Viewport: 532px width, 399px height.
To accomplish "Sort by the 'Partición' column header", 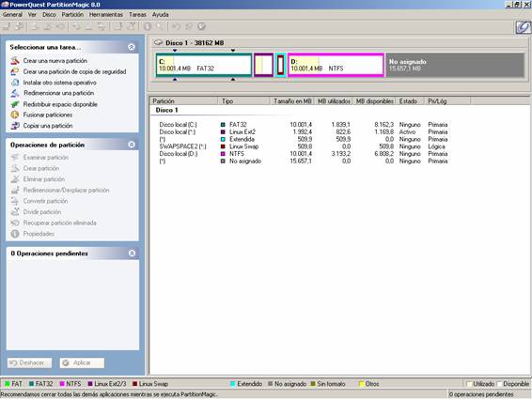I will tap(183, 101).
